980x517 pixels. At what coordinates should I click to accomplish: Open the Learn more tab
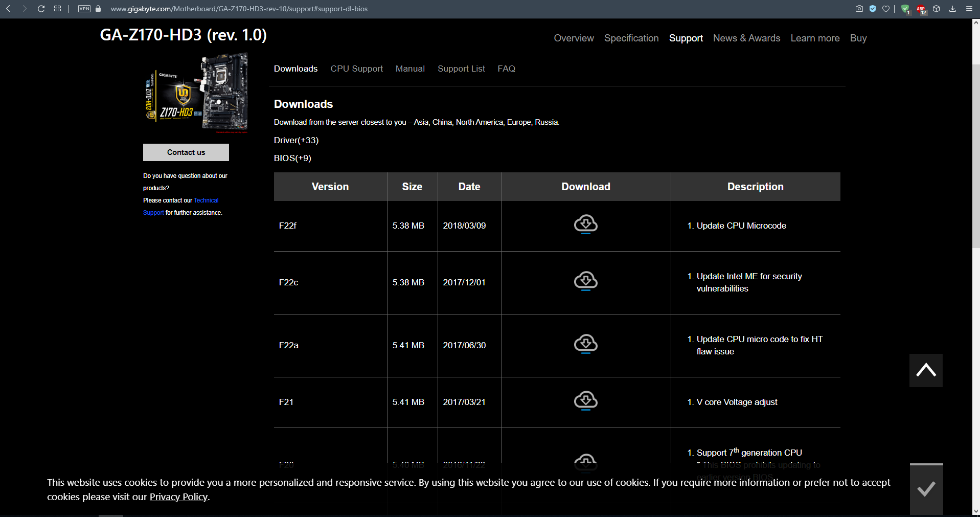click(x=815, y=38)
